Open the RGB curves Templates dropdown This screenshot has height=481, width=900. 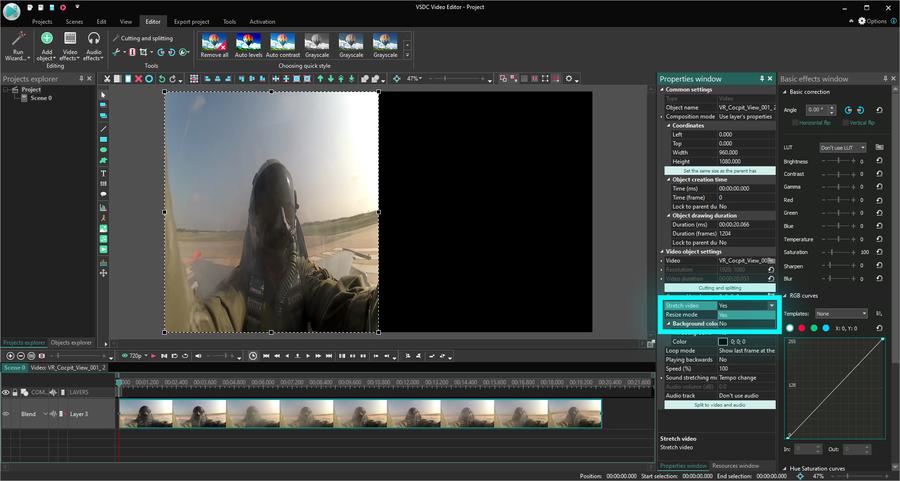tap(841, 313)
